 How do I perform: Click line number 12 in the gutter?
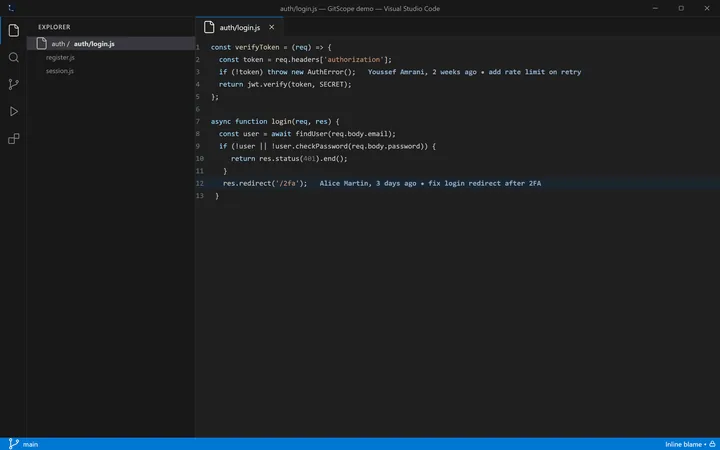[199, 183]
